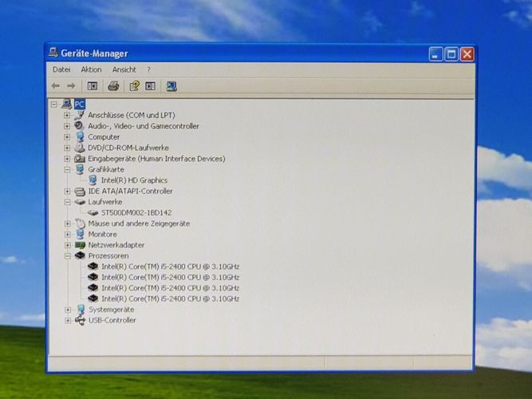Collapse the Grafikkarte node

(x=67, y=169)
